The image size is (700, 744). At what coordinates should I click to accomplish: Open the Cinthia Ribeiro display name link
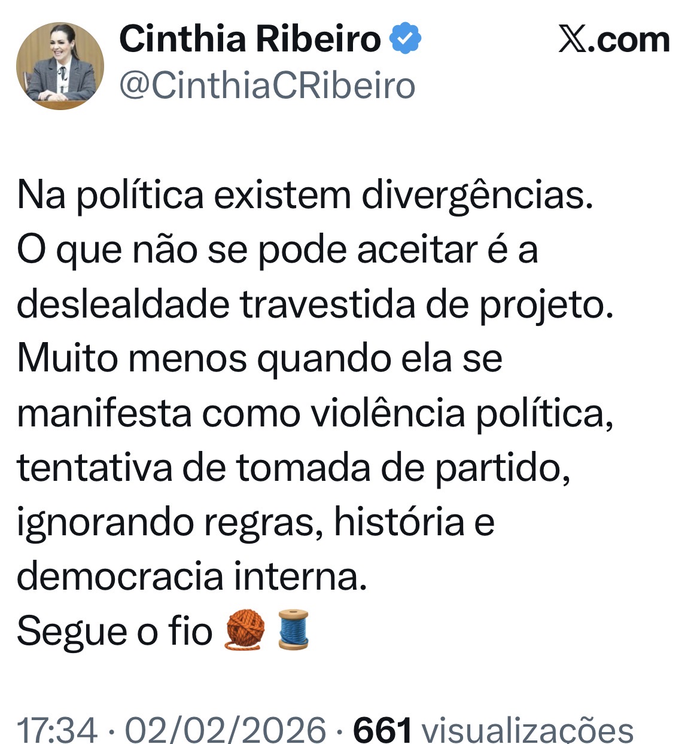(250, 39)
